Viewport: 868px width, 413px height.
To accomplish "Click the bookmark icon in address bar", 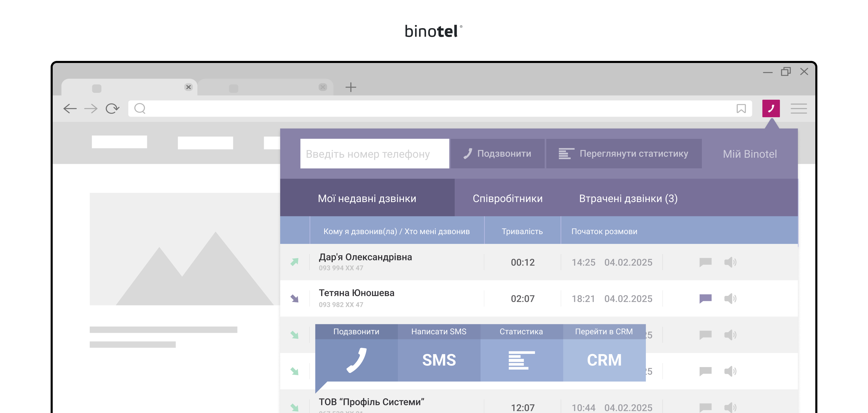I will point(741,108).
